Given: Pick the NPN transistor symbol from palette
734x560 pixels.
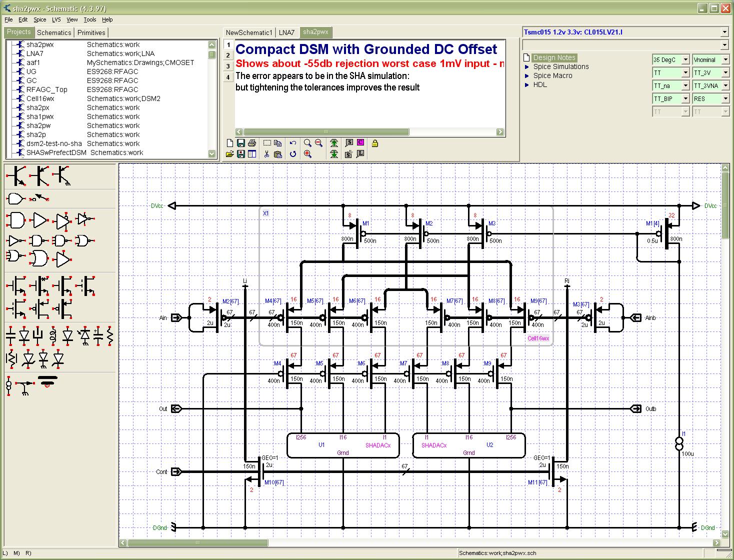Looking at the screenshot, I should pyautogui.click(x=17, y=175).
